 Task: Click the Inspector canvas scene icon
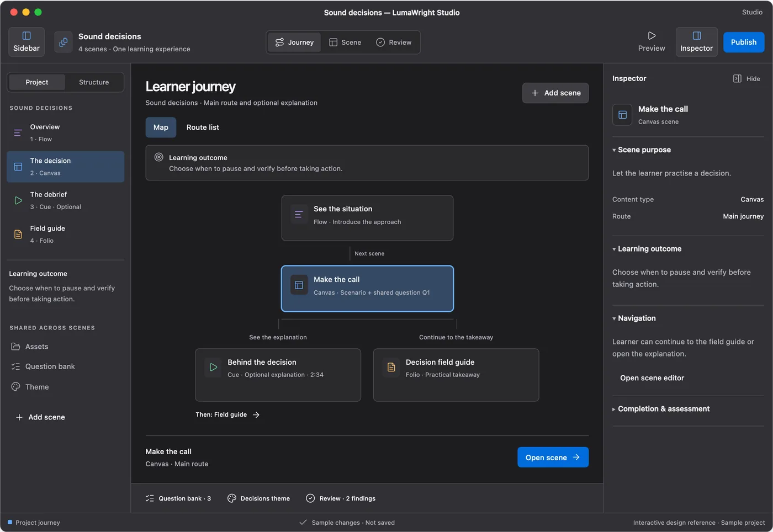[622, 115]
